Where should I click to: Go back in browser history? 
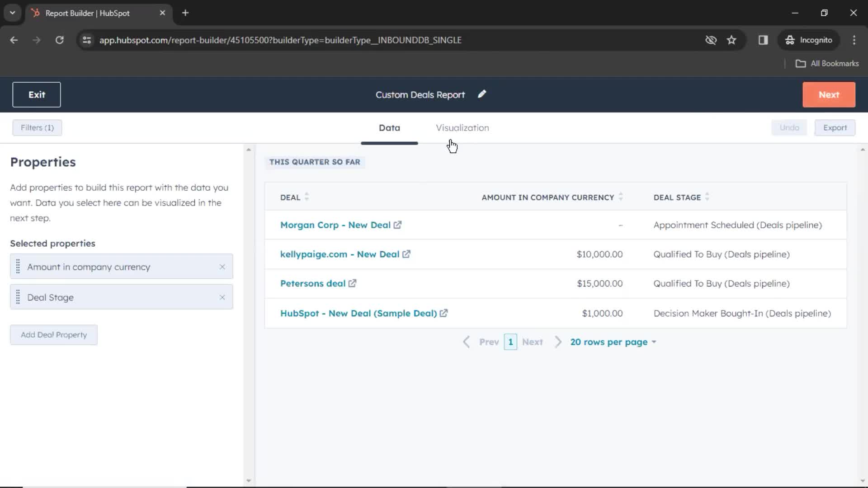point(14,40)
